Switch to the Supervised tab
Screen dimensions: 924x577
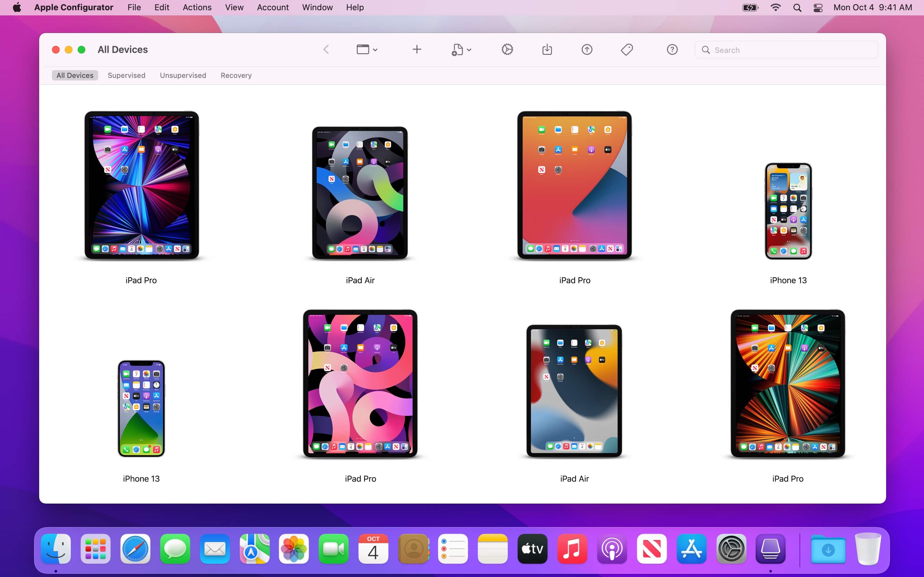coord(126,75)
